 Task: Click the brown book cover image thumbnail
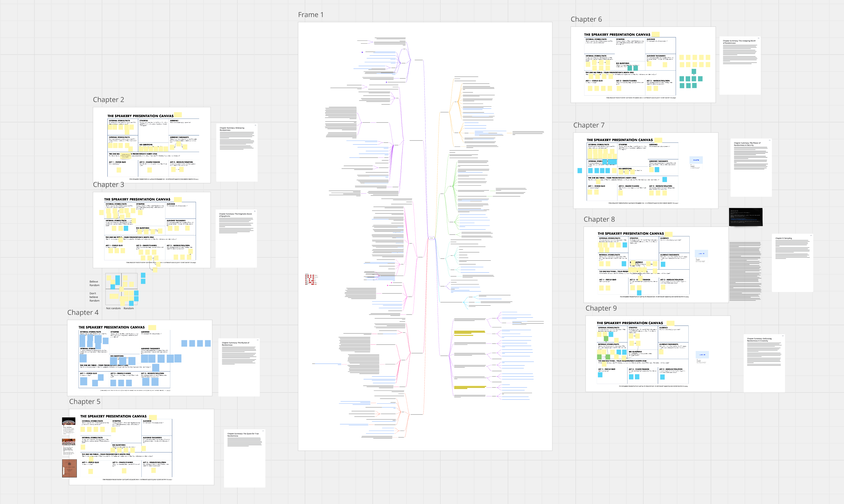tap(69, 468)
